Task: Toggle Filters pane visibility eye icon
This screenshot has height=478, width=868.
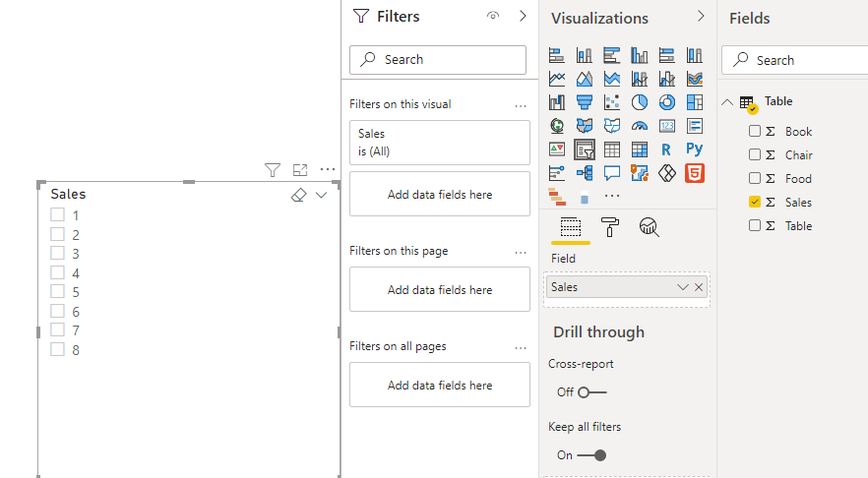Action: click(x=493, y=16)
